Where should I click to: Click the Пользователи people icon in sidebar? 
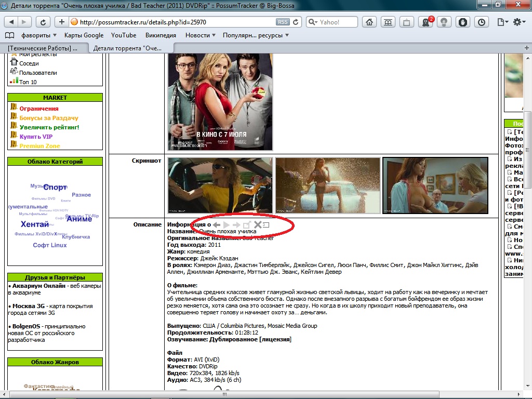[14, 71]
